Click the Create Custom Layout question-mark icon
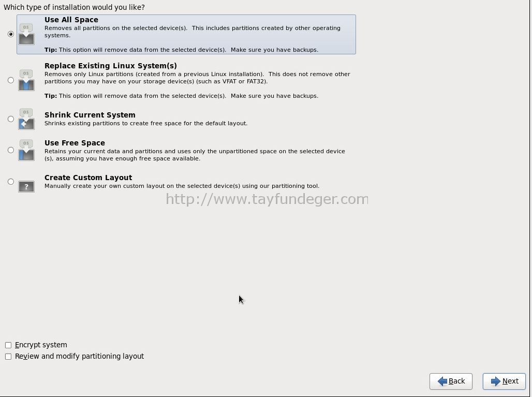The width and height of the screenshot is (532, 397). (26, 186)
